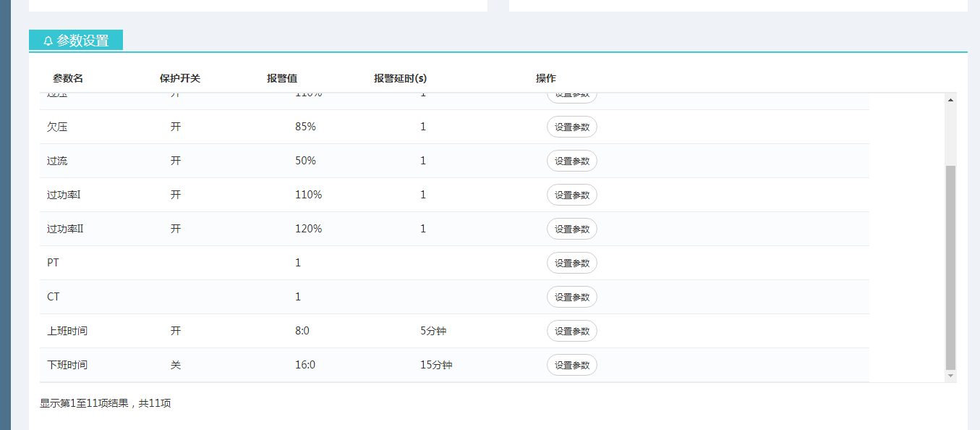
Task: Click the 报警值 column header
Action: coord(282,78)
